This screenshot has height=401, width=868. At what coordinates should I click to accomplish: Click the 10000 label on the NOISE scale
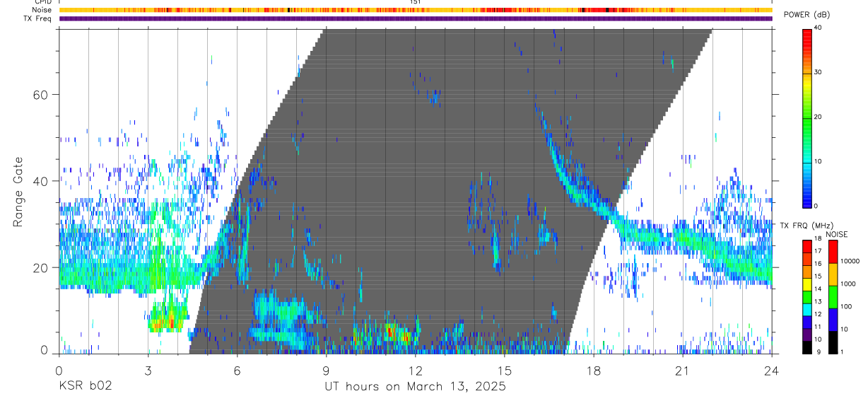coord(850,261)
